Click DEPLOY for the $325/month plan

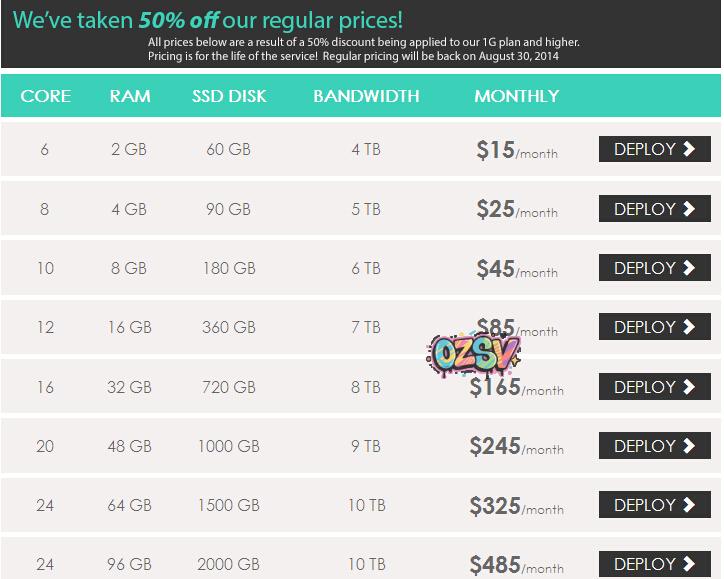(654, 505)
